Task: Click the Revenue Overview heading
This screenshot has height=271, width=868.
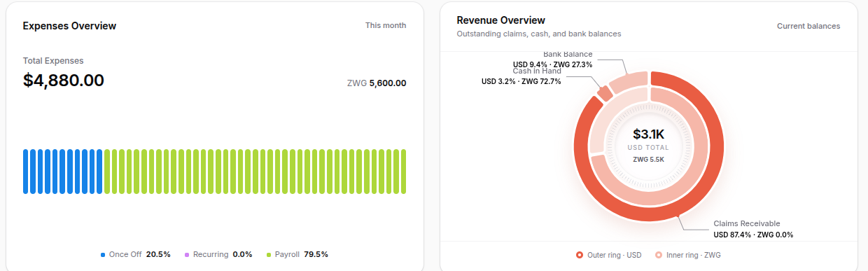Action: point(500,20)
